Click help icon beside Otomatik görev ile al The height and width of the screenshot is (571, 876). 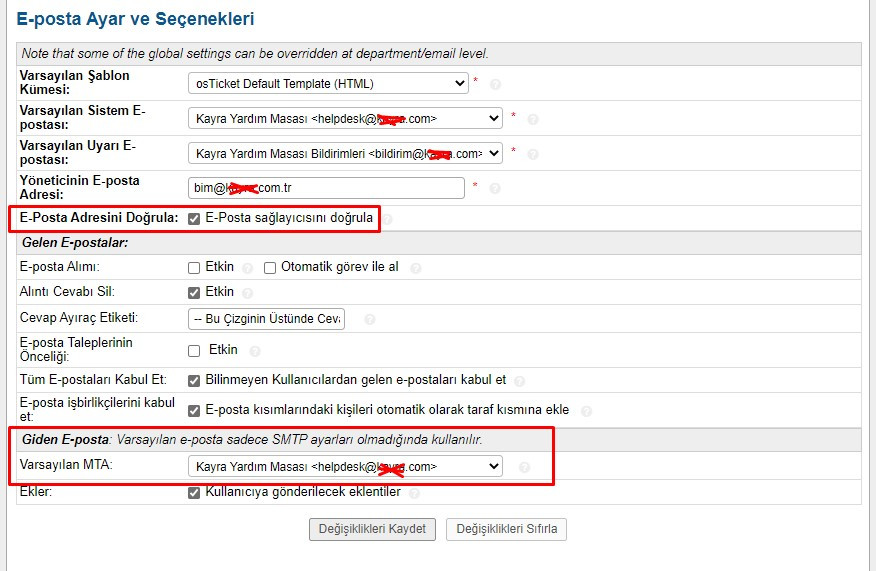pyautogui.click(x=416, y=268)
